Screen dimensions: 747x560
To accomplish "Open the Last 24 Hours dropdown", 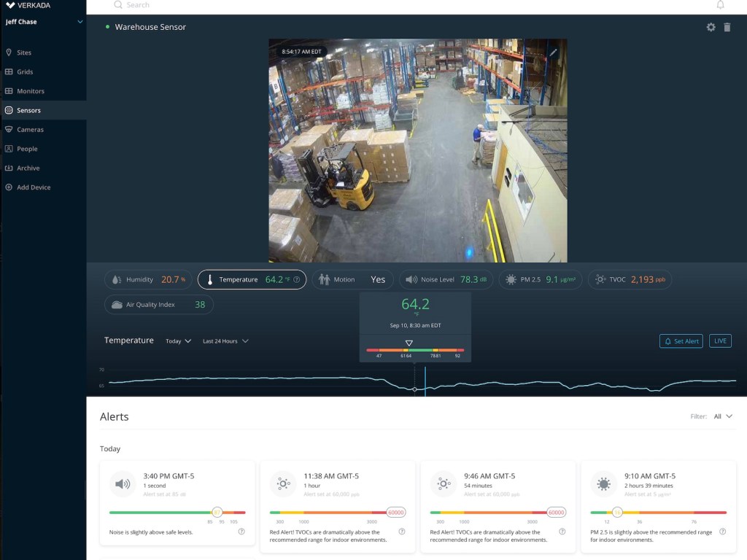I will pyautogui.click(x=225, y=341).
